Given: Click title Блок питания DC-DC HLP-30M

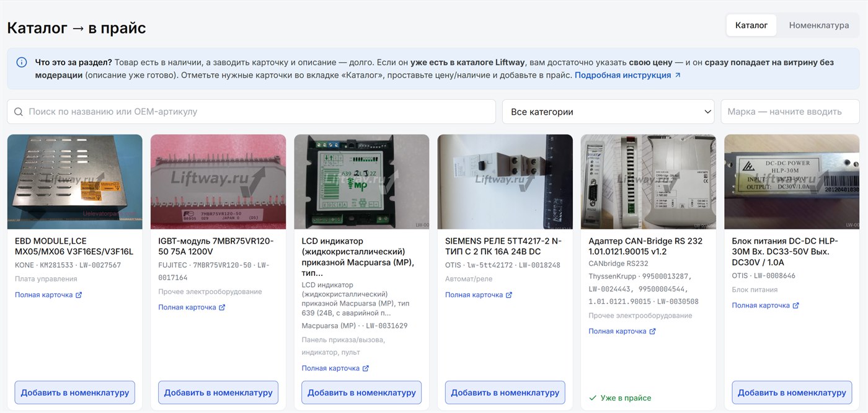Looking at the screenshot, I should pos(785,251).
